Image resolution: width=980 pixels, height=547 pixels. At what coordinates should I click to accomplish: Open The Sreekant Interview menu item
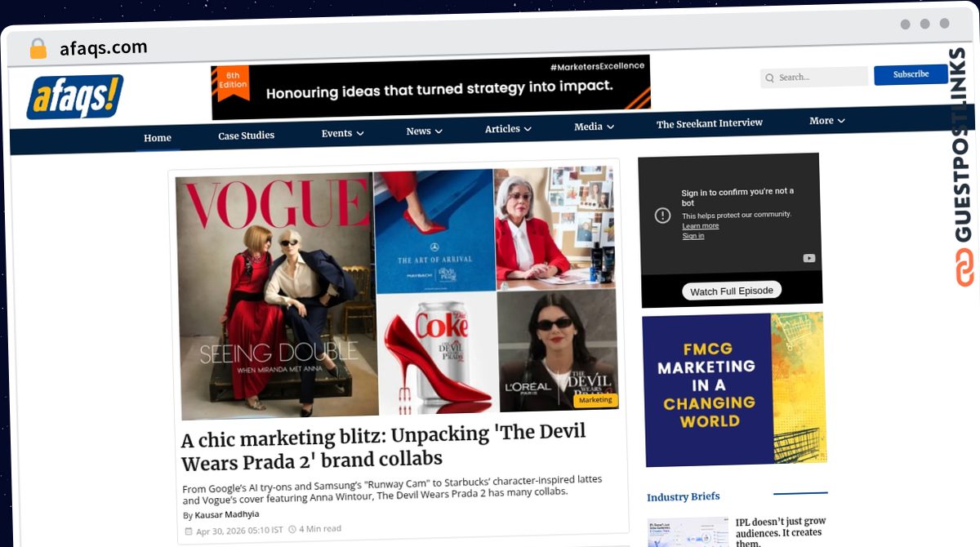pyautogui.click(x=710, y=123)
